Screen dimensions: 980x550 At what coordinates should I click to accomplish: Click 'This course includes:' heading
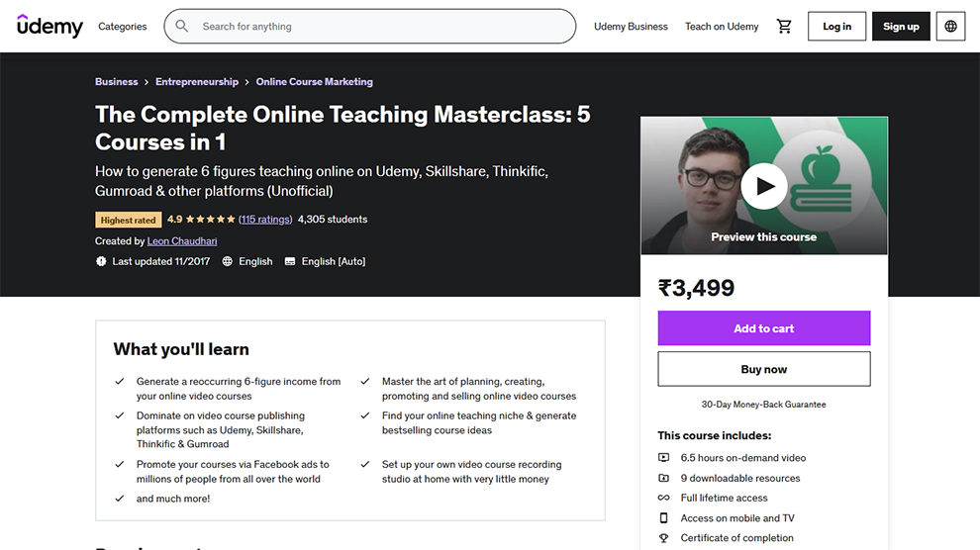715,436
